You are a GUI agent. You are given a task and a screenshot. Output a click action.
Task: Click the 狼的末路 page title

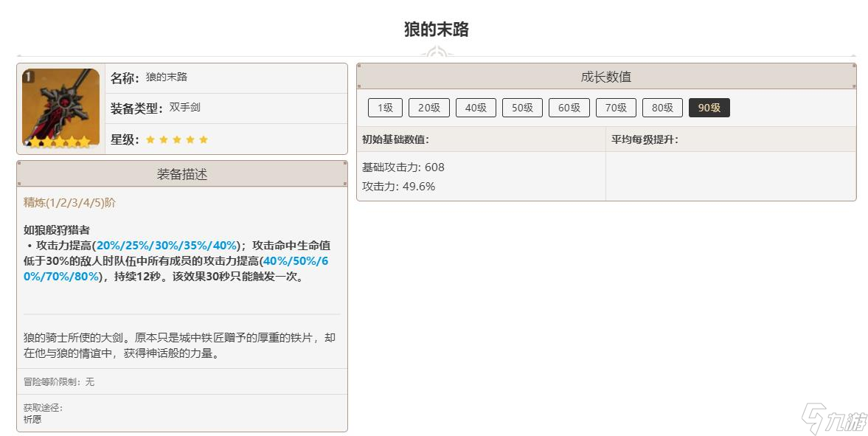click(437, 29)
